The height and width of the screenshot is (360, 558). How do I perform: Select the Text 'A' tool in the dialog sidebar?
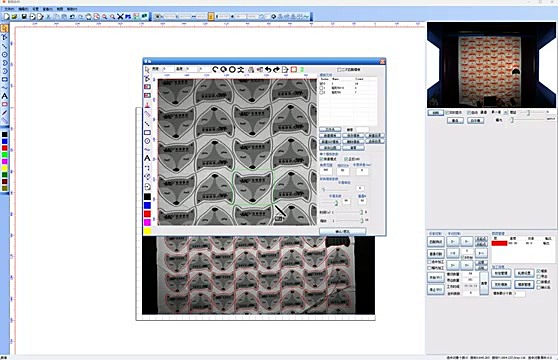click(147, 158)
